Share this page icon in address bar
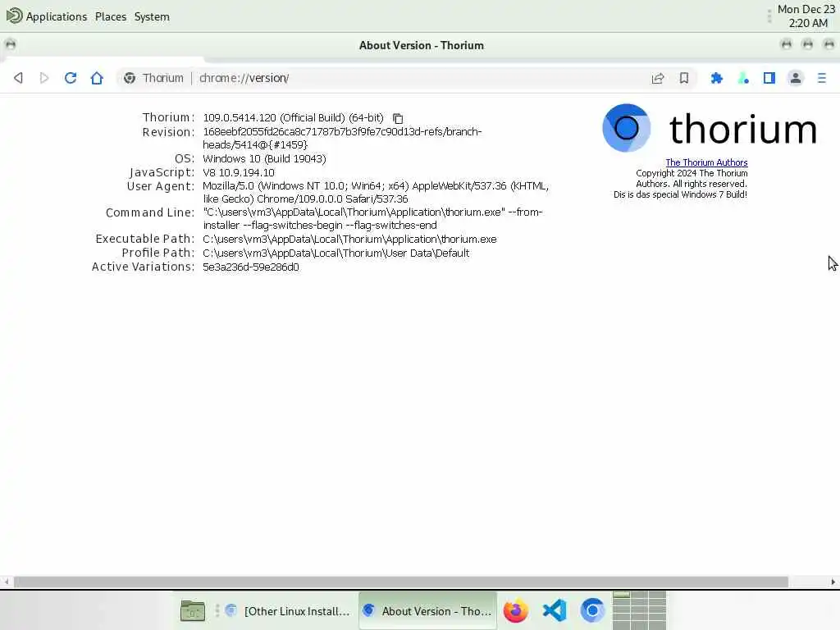This screenshot has height=630, width=840. pyautogui.click(x=658, y=78)
